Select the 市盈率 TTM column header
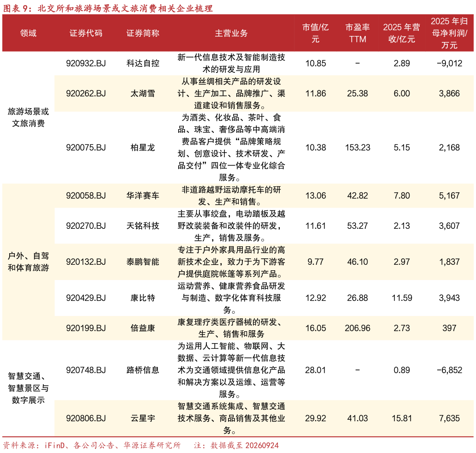 [x=358, y=33]
